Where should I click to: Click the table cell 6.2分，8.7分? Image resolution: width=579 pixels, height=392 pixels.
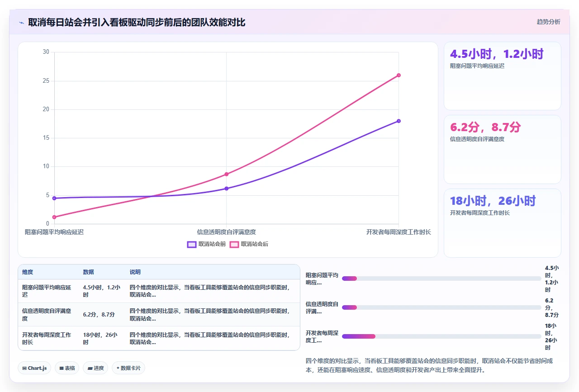tap(102, 314)
